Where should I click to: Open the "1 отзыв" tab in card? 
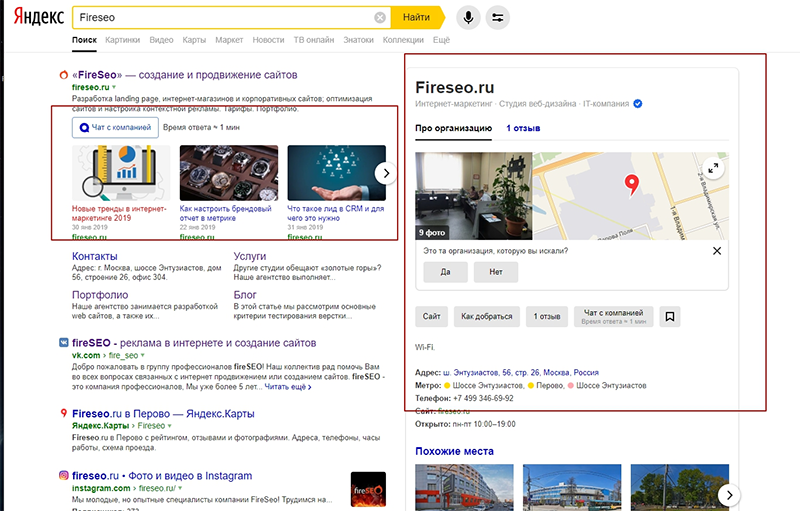[524, 128]
